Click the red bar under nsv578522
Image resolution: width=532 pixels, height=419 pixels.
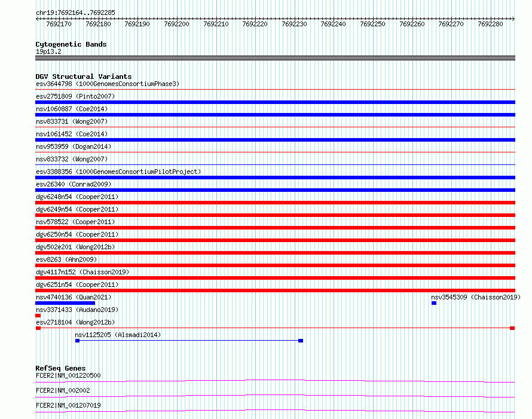click(275, 228)
